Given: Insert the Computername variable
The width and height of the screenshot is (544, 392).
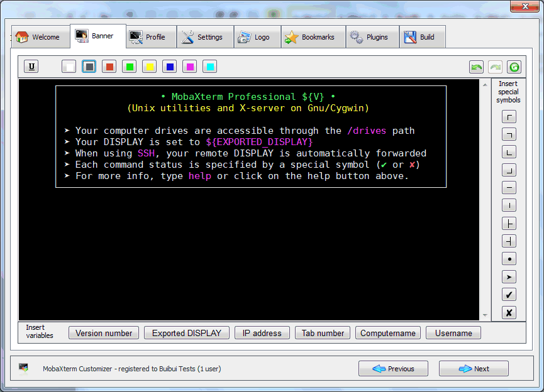Looking at the screenshot, I should click(388, 333).
